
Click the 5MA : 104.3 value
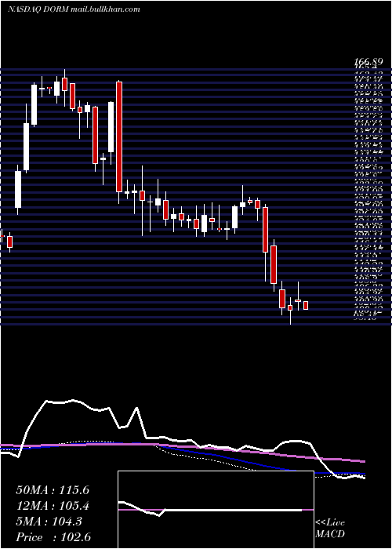[x=49, y=522]
